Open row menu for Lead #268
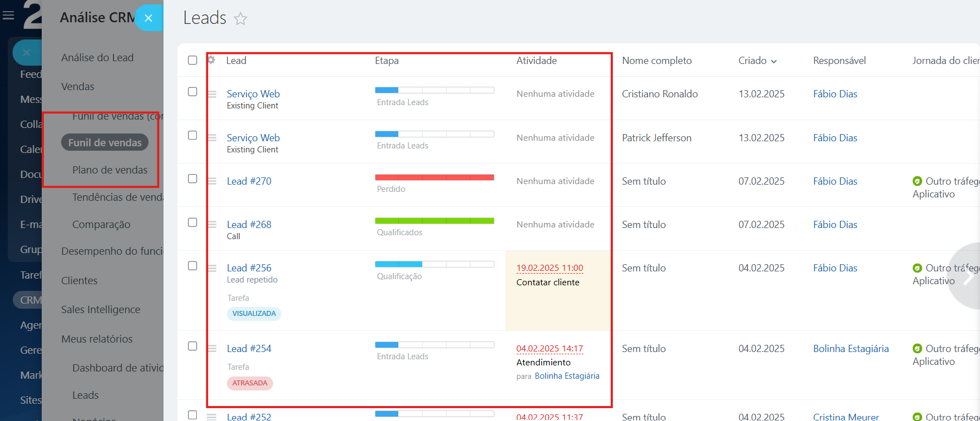This screenshot has width=980, height=421. point(212,225)
